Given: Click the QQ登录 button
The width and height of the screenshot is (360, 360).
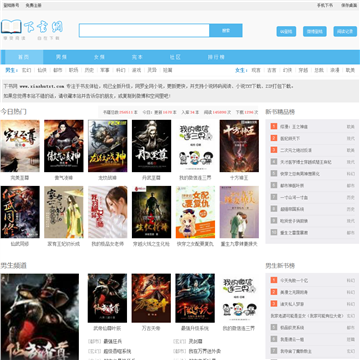Looking at the screenshot, I should (x=286, y=32).
